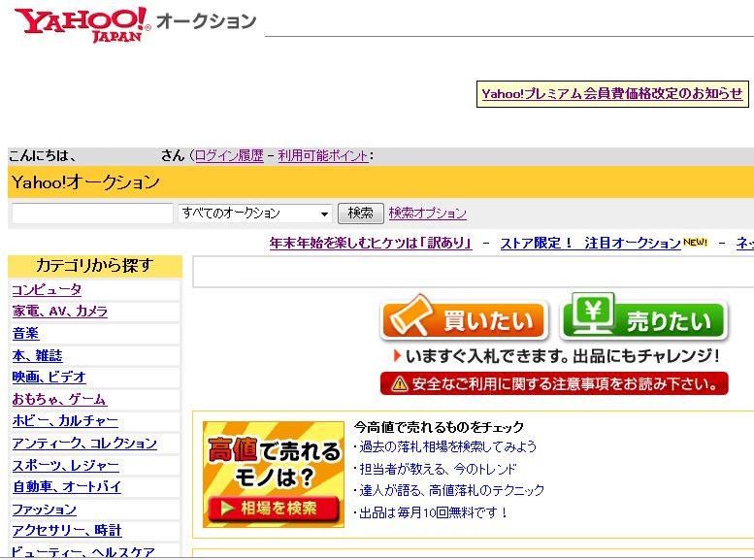Open 過去の落札相場を検索してみよう link

pos(448,447)
